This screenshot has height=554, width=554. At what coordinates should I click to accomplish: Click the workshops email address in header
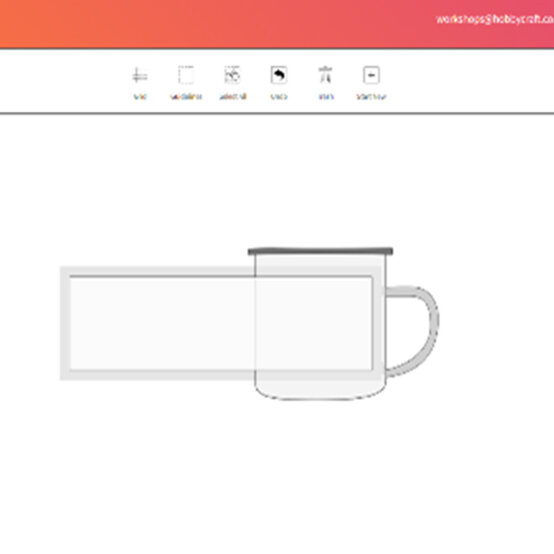click(x=495, y=19)
